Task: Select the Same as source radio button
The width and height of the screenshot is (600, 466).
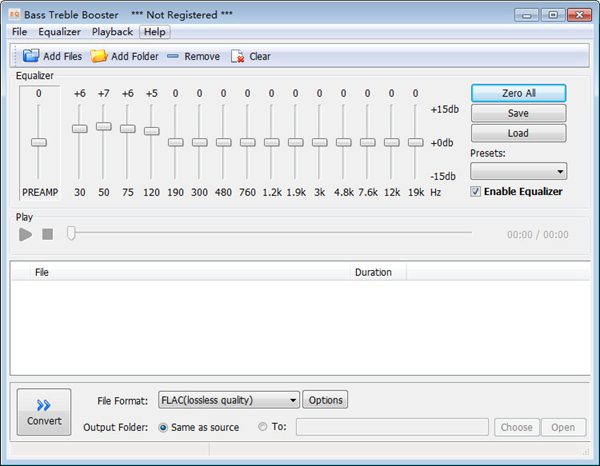Action: pyautogui.click(x=163, y=427)
